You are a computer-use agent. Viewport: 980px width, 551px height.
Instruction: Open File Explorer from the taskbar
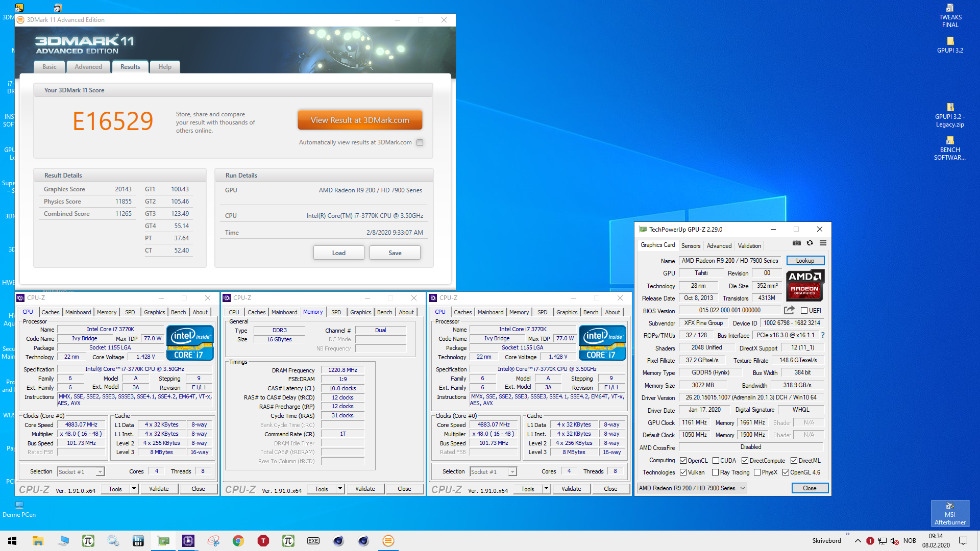(38, 541)
